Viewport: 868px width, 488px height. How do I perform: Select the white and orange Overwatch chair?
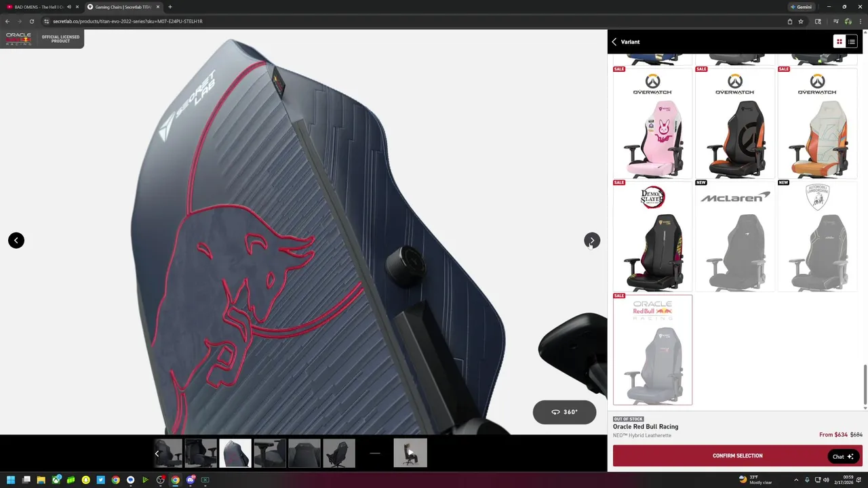[x=817, y=123]
